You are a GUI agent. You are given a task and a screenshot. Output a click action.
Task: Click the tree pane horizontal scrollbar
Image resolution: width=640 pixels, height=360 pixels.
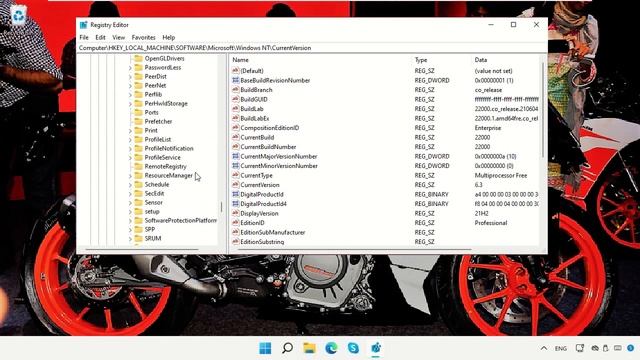tap(142, 249)
